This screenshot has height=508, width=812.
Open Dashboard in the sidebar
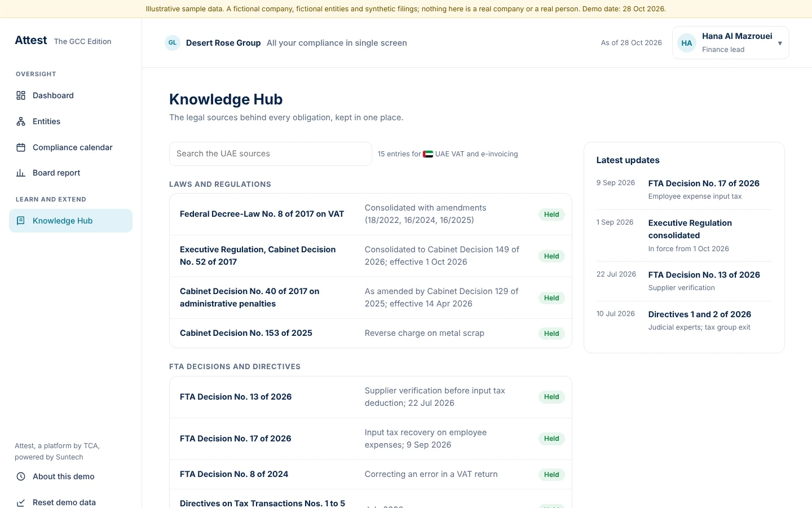70,95
